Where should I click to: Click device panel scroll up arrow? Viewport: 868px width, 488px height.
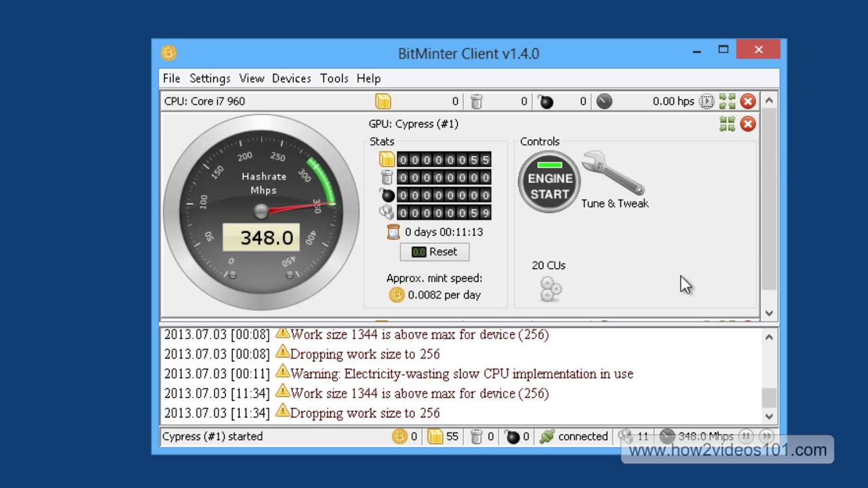point(769,101)
